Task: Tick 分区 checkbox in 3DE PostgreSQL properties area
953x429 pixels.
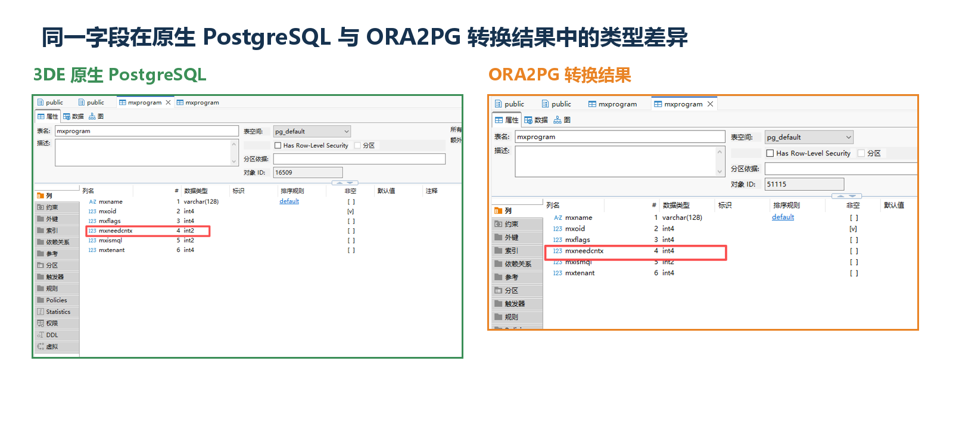Action: 357,146
